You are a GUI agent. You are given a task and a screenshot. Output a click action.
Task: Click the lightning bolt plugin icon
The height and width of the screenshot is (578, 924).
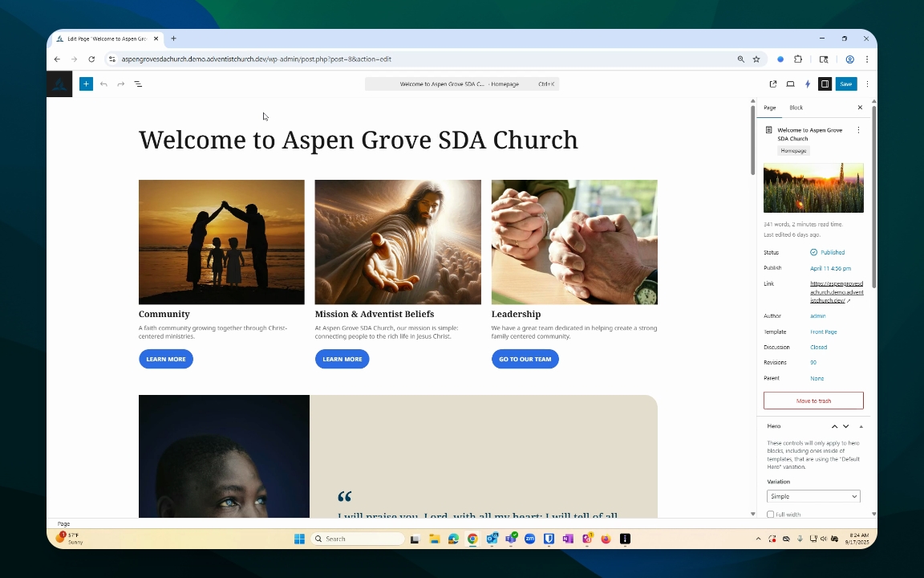[x=808, y=83]
